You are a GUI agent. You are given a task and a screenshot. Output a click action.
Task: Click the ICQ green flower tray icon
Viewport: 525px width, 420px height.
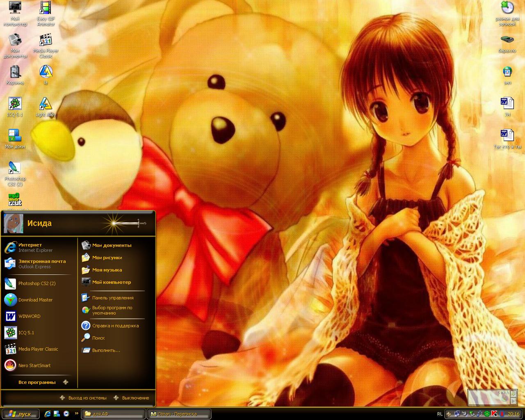click(487, 414)
